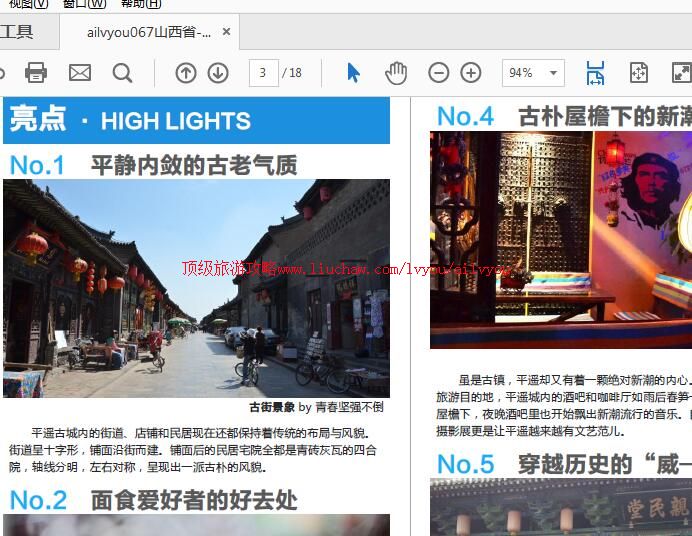Toggle the fit-width scrolling mode icon
The width and height of the screenshot is (692, 536).
click(x=595, y=72)
